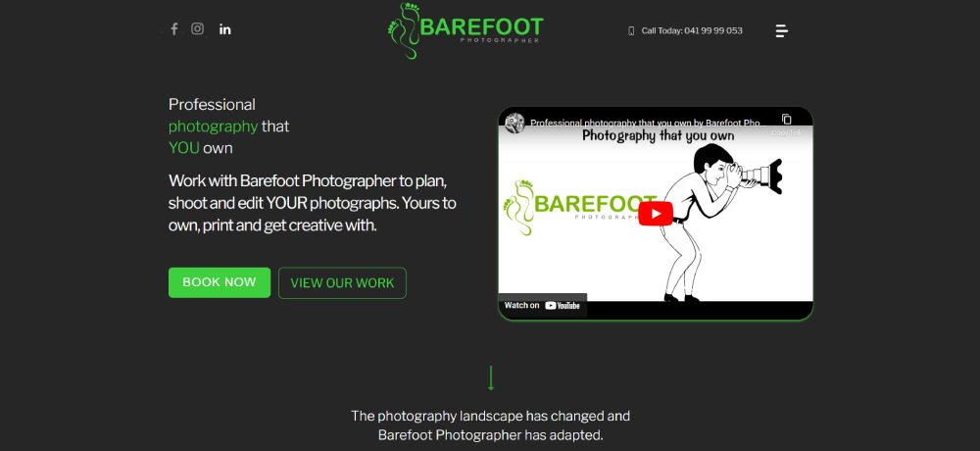
Task: Click Watch on YouTube badge
Action: [543, 305]
